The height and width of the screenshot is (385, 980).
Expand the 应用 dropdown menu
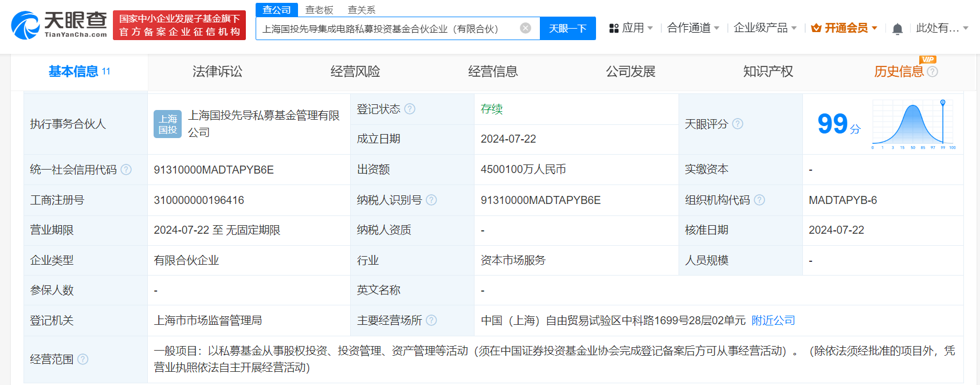[631, 28]
